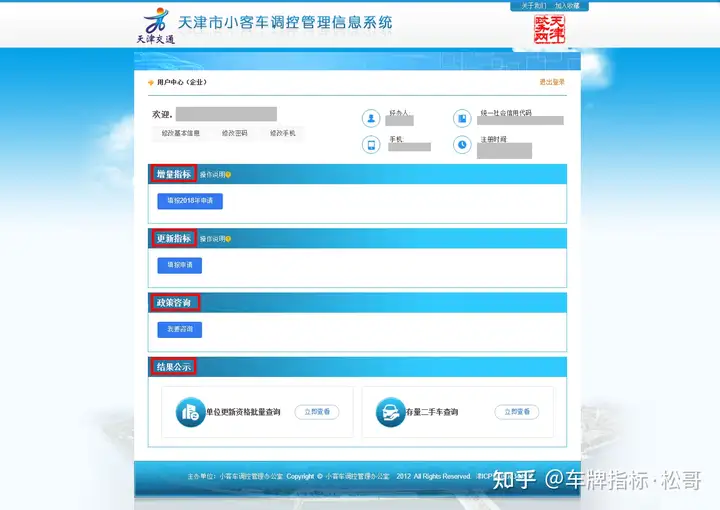Click the 统一社会信用代码 label
This screenshot has height=510, width=720.
[506, 112]
